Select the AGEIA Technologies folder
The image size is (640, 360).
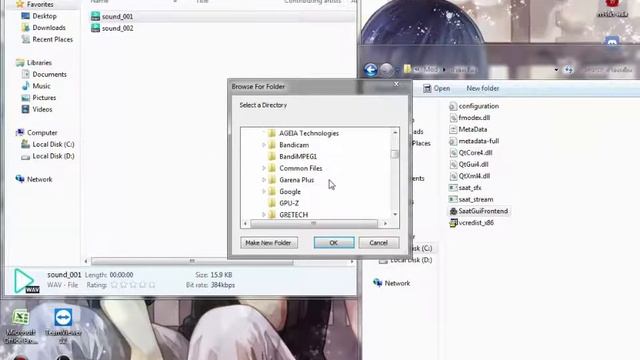tap(309, 133)
